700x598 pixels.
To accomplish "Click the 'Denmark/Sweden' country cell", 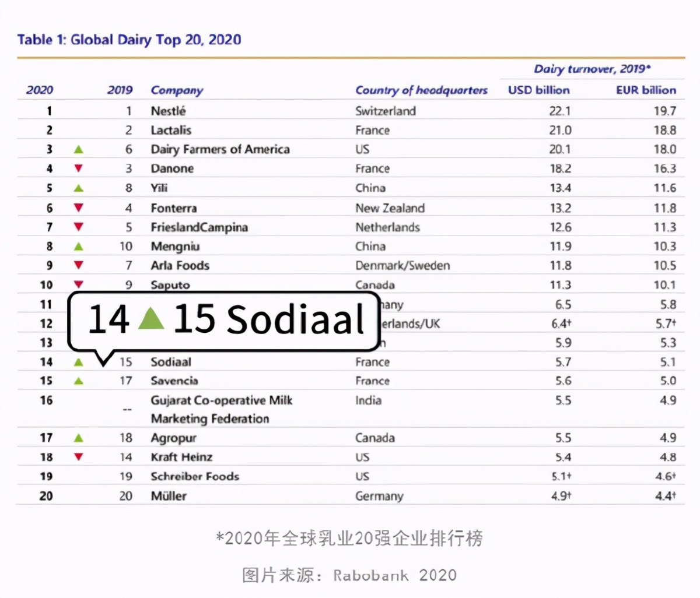I will pyautogui.click(x=402, y=265).
